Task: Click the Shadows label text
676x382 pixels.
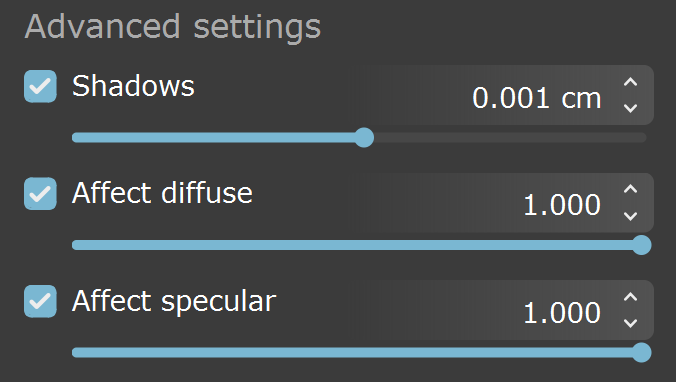Action: coord(133,86)
